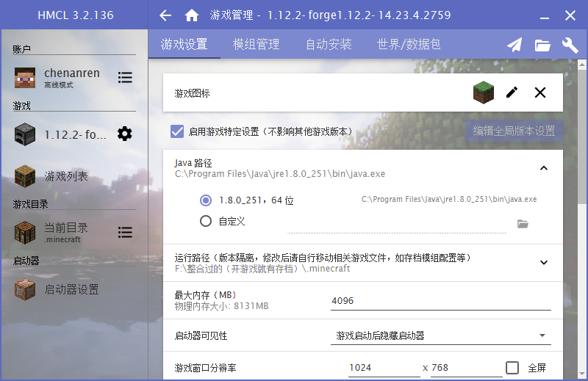Click chenanren player avatar
Image resolution: width=588 pixels, height=381 pixels.
click(25, 78)
